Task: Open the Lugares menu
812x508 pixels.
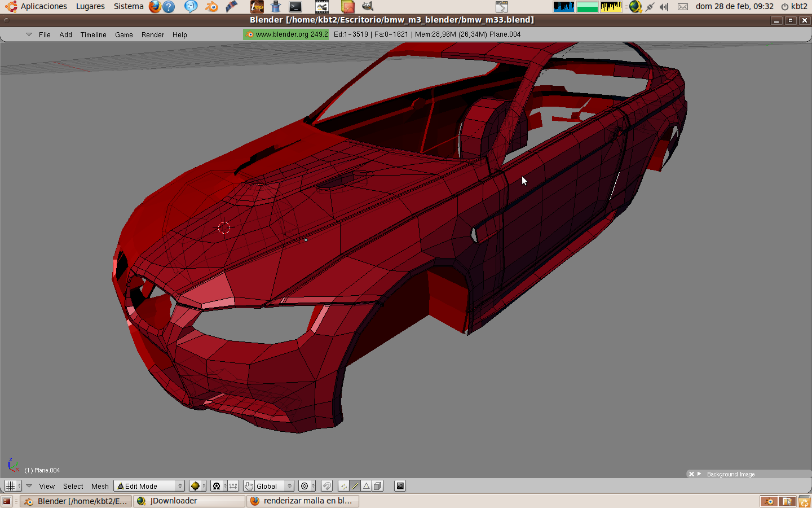Action: click(x=91, y=6)
